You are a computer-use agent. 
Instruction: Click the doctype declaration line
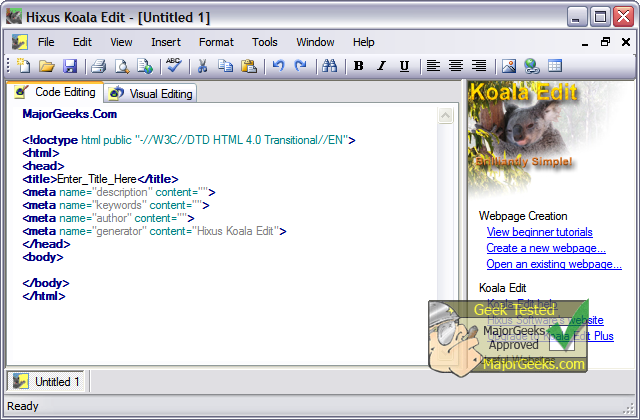click(x=189, y=140)
